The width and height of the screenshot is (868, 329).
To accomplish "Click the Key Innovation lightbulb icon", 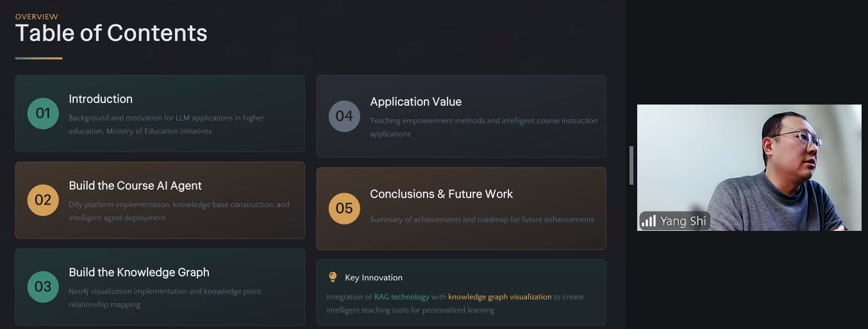I will (333, 277).
